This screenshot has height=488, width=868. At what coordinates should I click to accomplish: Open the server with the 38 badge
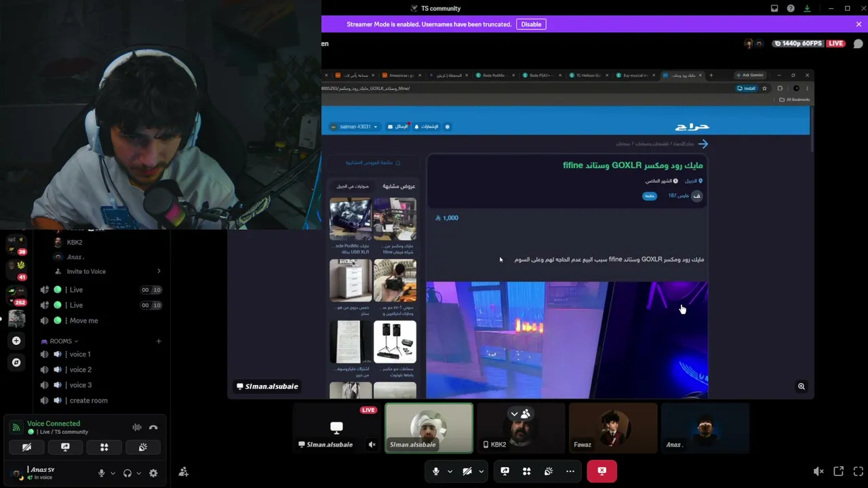pyautogui.click(x=16, y=244)
